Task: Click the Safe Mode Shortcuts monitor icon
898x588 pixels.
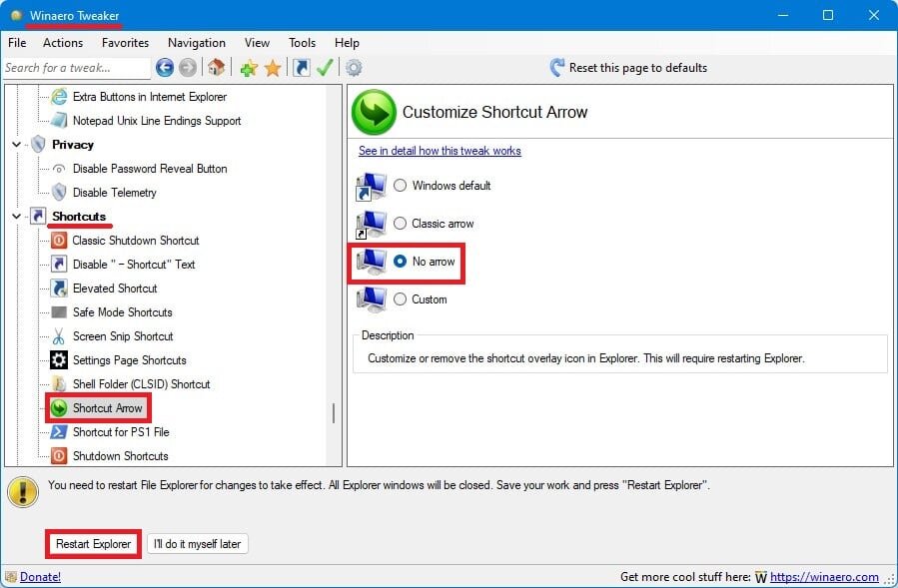Action: tap(59, 312)
